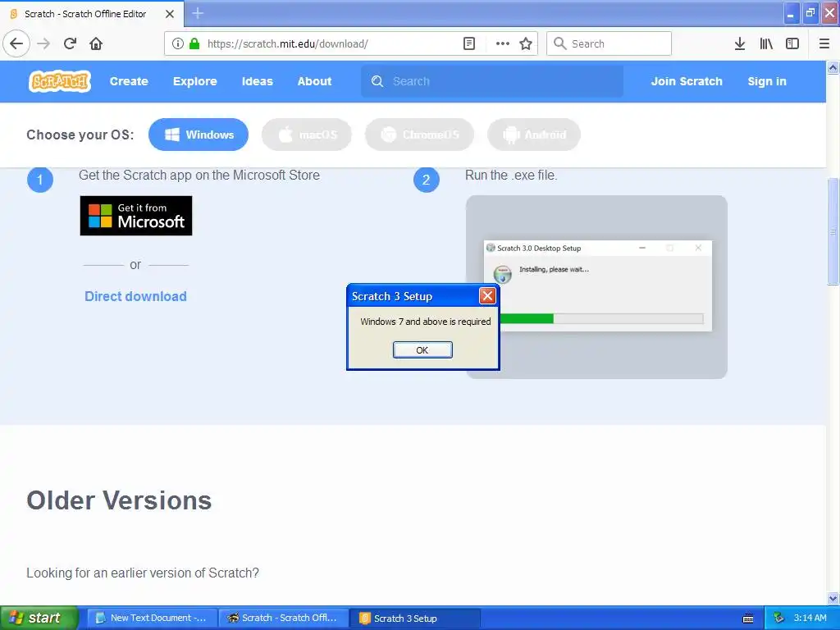Viewport: 840px width, 630px height.
Task: Click the network tray icon
Action: click(779, 619)
